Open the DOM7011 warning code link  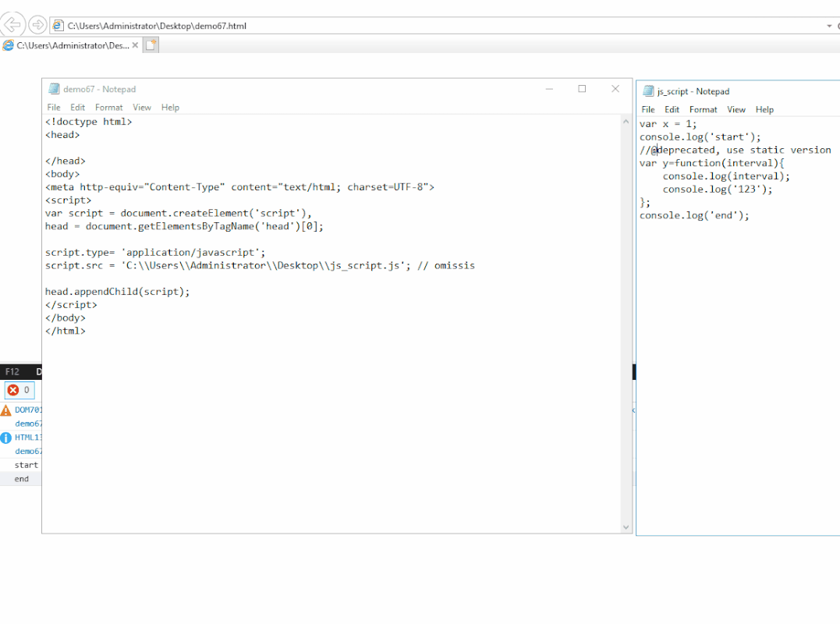click(28, 409)
